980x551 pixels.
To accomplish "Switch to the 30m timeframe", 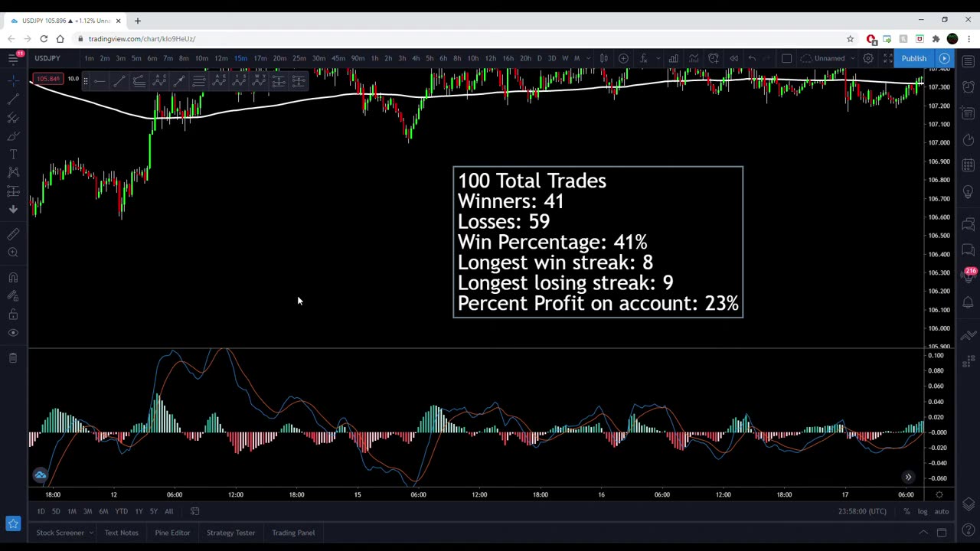I will click(x=318, y=58).
